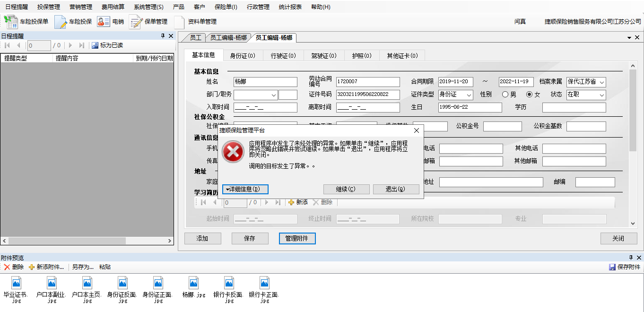
Task: Click 新添 in 学习简历 toolbar
Action: pyautogui.click(x=298, y=202)
